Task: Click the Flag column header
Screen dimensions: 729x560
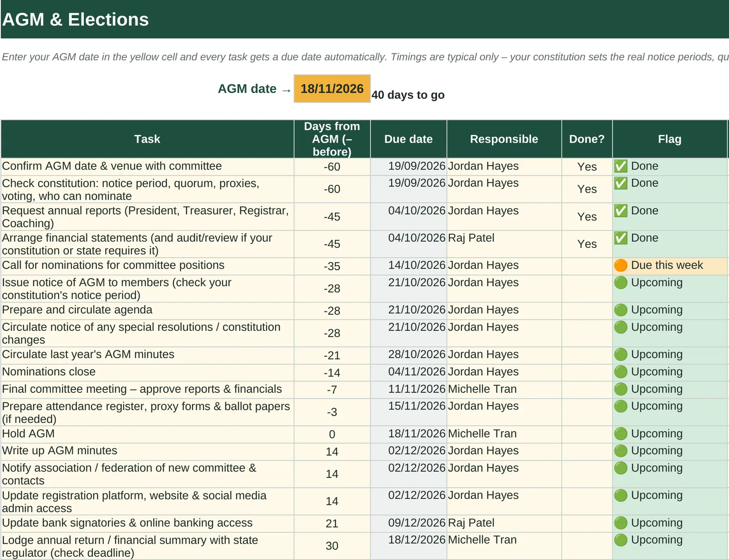Action: tap(669, 139)
